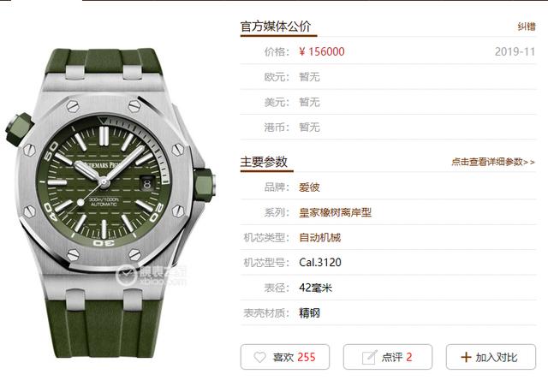Click the price ¥ 156000
Viewport: 548px width, 392px height.
pos(322,51)
